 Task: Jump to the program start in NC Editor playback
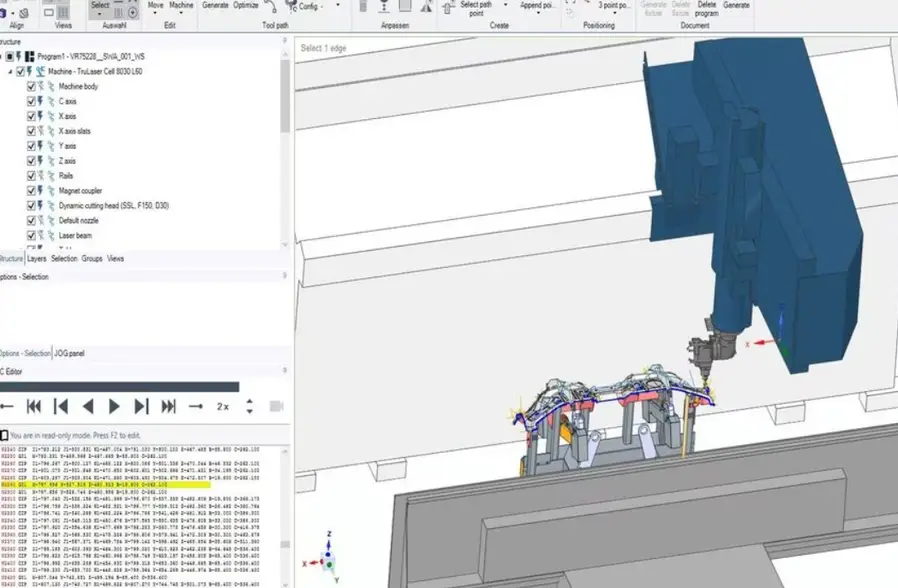pos(34,407)
